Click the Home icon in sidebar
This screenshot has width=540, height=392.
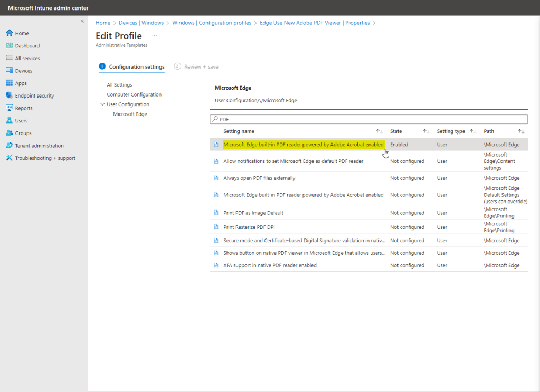(x=9, y=33)
